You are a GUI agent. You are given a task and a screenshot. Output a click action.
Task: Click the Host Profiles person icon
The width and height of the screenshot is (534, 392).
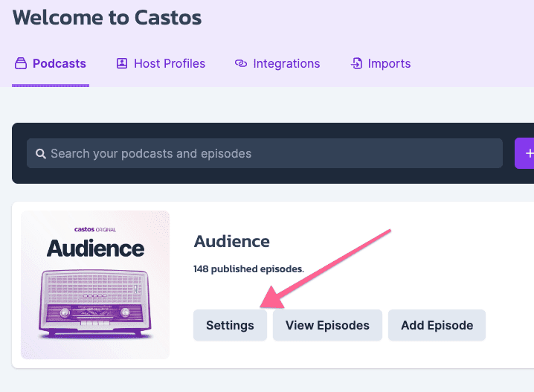[x=122, y=63]
